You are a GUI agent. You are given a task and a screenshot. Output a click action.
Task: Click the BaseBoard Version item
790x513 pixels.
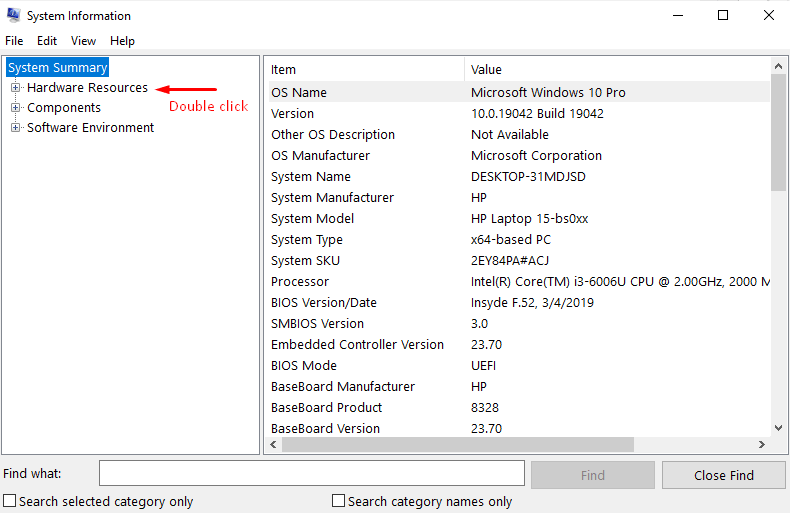tap(325, 429)
